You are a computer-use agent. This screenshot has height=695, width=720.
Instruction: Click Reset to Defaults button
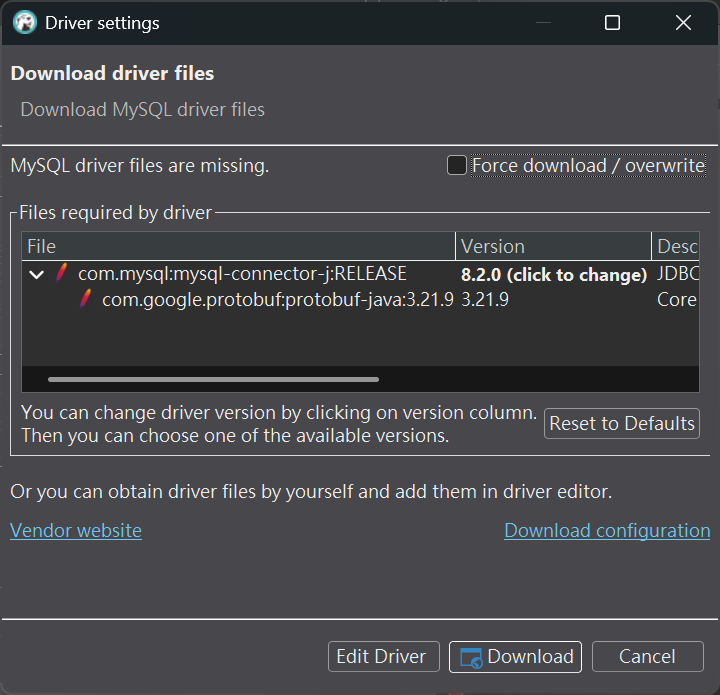click(x=622, y=423)
